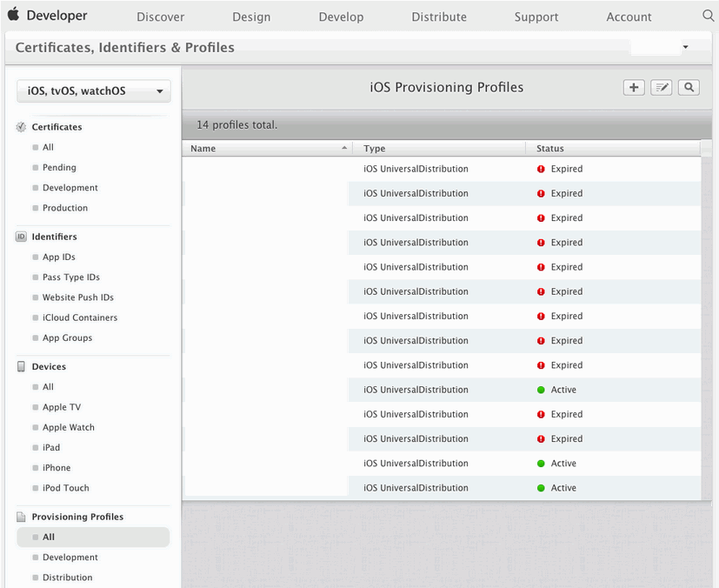Open the Develop menu
This screenshot has width=719, height=588.
point(341,17)
